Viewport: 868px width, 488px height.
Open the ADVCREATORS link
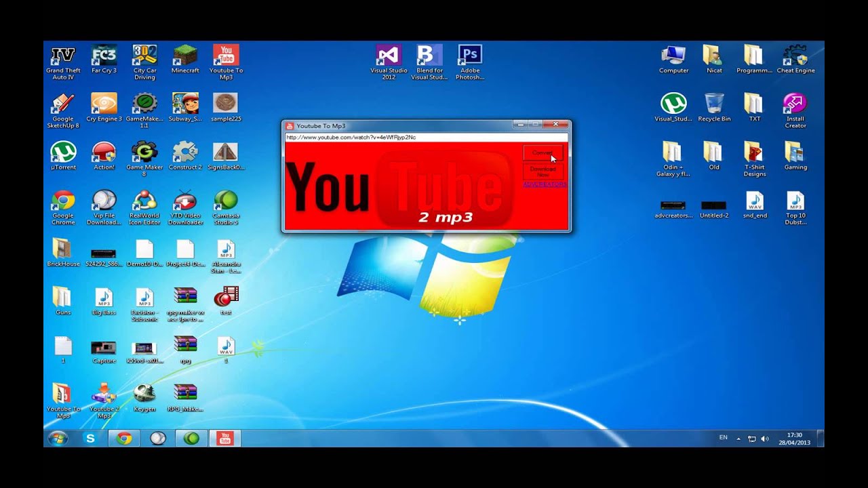click(545, 184)
